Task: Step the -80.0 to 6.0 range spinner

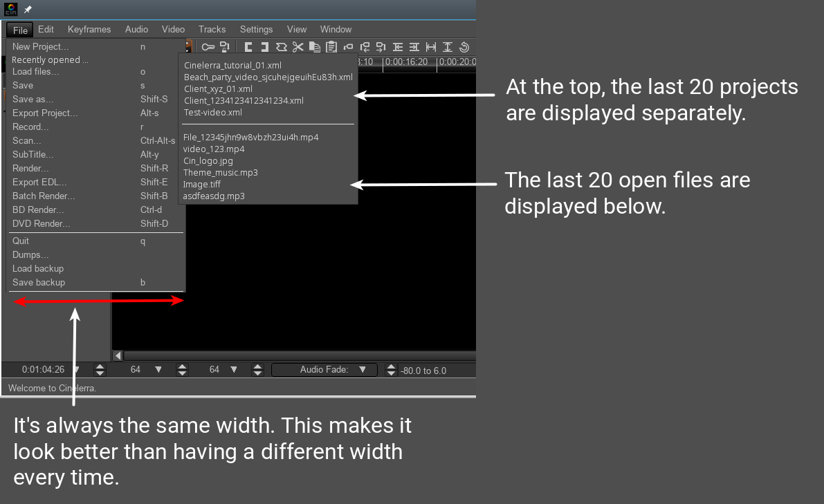Action: pyautogui.click(x=391, y=370)
